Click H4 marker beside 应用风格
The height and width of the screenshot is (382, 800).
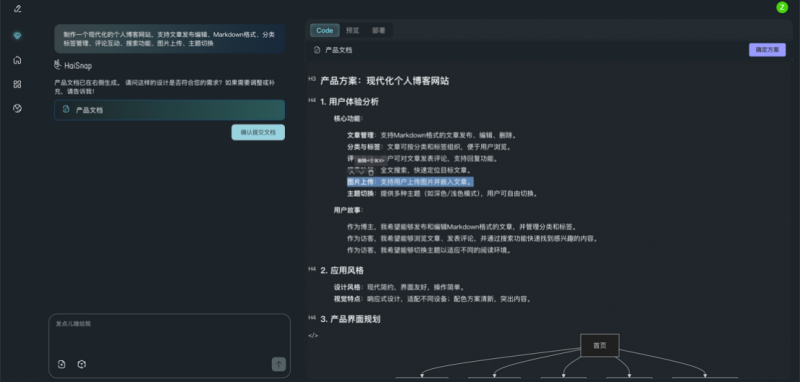tap(312, 269)
